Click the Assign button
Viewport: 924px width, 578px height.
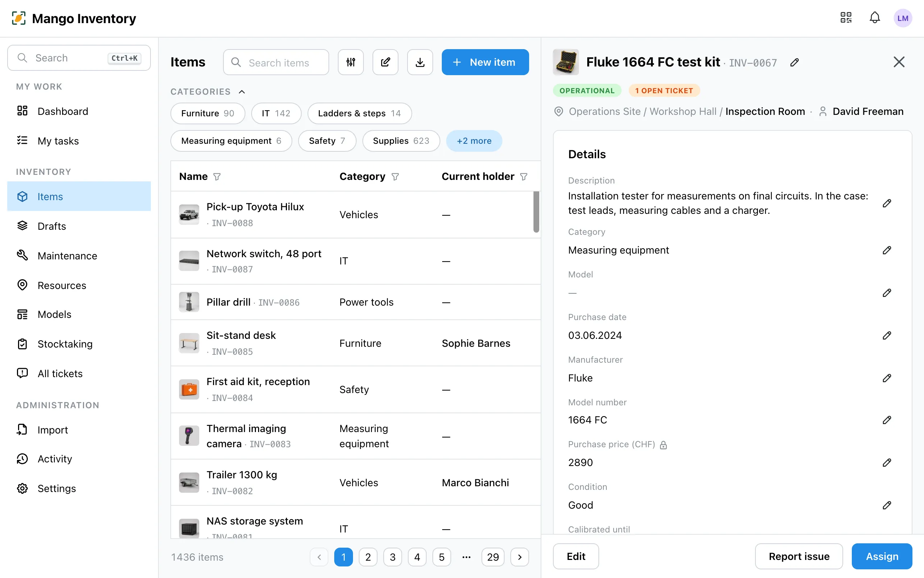point(882,556)
